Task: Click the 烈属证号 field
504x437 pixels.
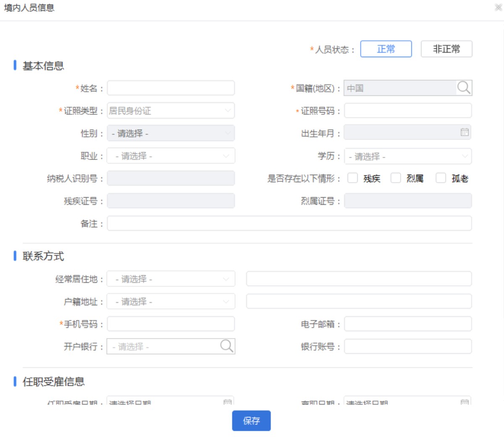Action: tap(408, 201)
